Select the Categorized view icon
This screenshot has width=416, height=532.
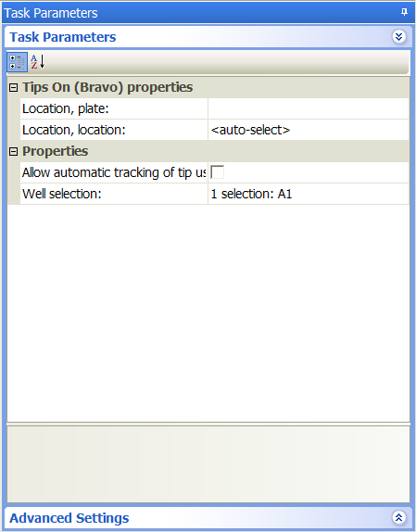[17, 62]
